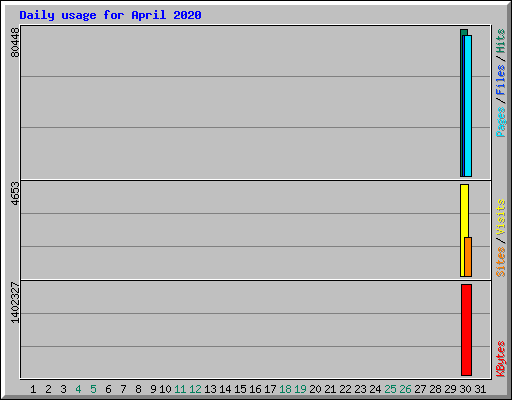Click day 15 on the x-axis

[240, 389]
